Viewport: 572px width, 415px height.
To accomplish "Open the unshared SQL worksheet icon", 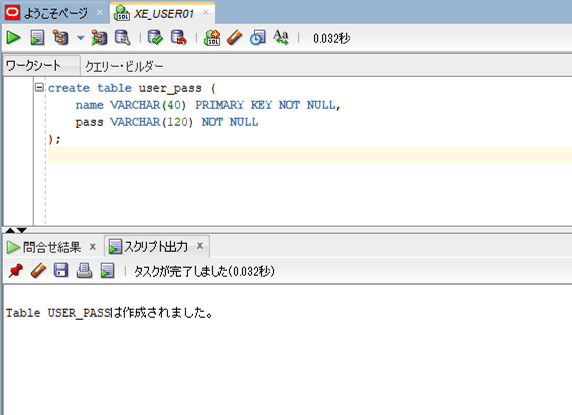I will pyautogui.click(x=212, y=38).
